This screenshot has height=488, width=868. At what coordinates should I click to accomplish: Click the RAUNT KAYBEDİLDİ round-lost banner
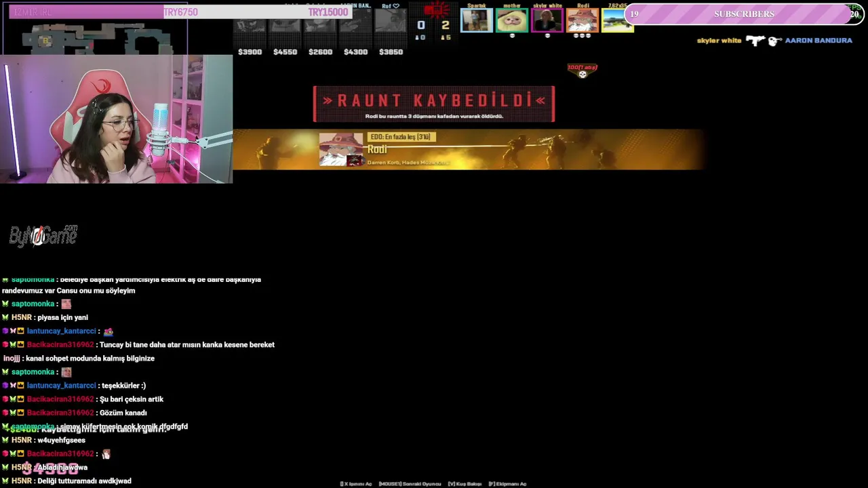[434, 104]
